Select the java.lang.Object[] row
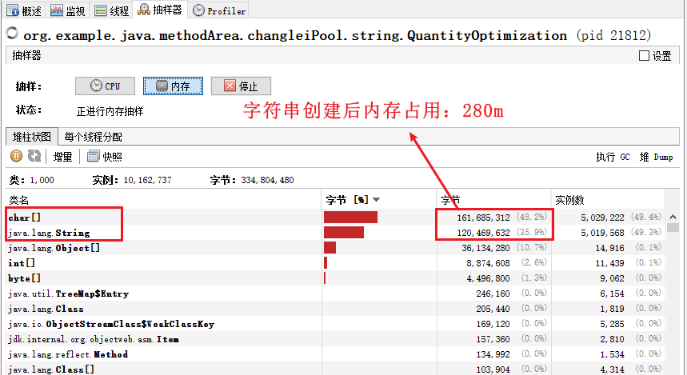 point(335,248)
